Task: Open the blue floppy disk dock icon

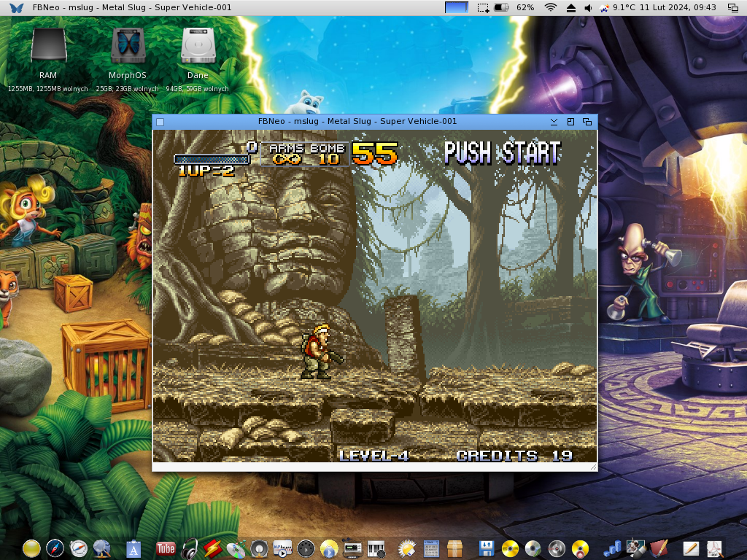Action: 487,548
